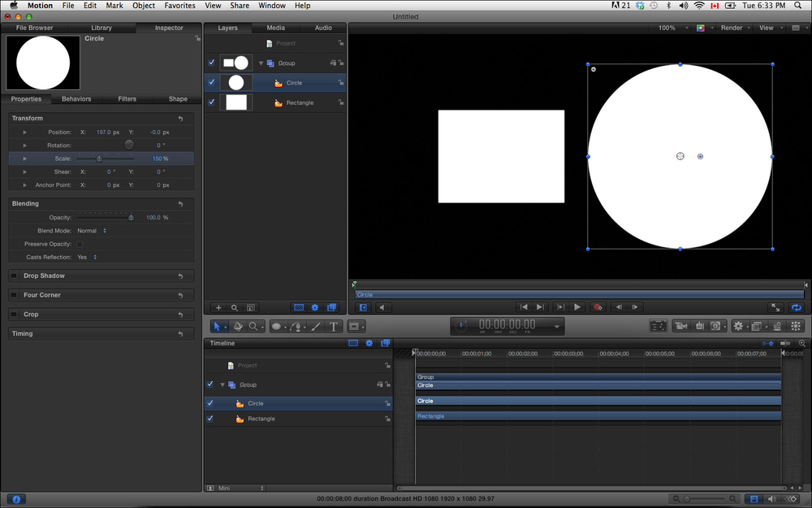
Task: Select the arrow Select/Transform tool
Action: [218, 326]
